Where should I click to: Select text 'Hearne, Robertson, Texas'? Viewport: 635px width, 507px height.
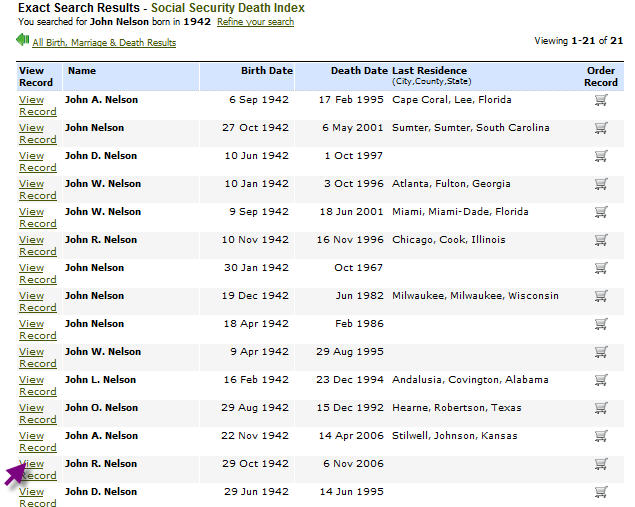point(457,407)
